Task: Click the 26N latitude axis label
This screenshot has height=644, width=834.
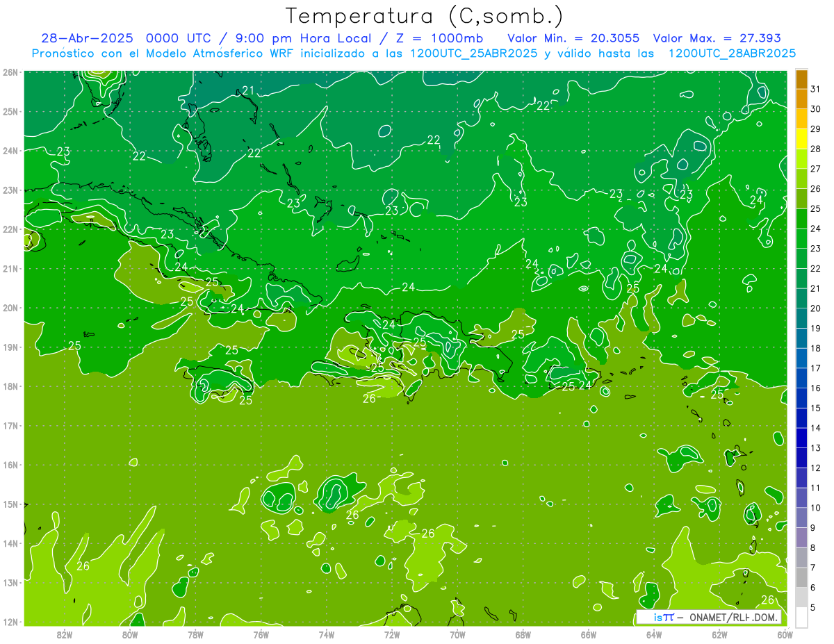Action: [10, 72]
